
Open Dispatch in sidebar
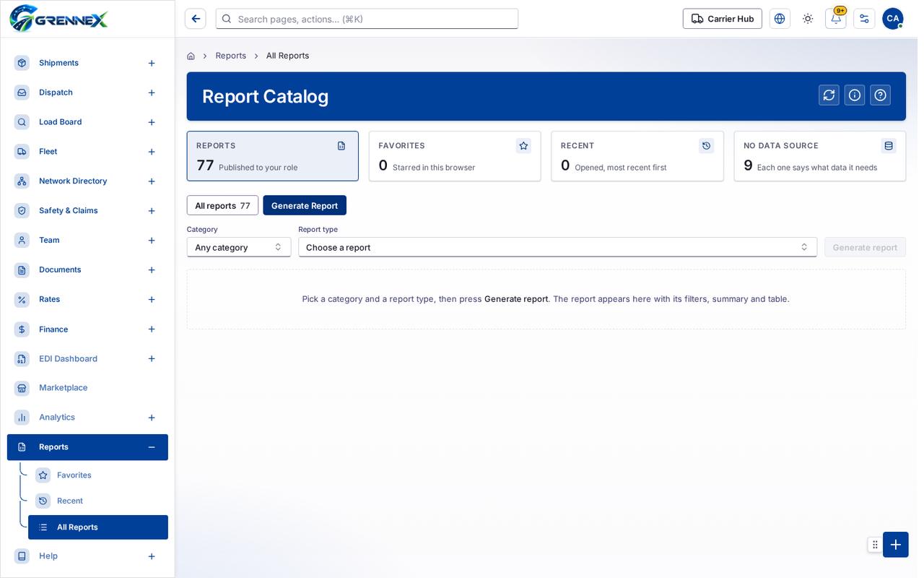pyautogui.click(x=87, y=92)
